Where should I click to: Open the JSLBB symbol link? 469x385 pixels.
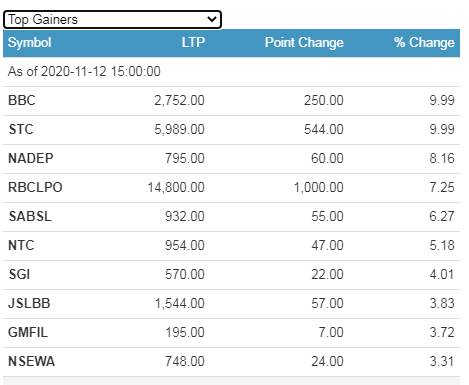pyautogui.click(x=29, y=303)
